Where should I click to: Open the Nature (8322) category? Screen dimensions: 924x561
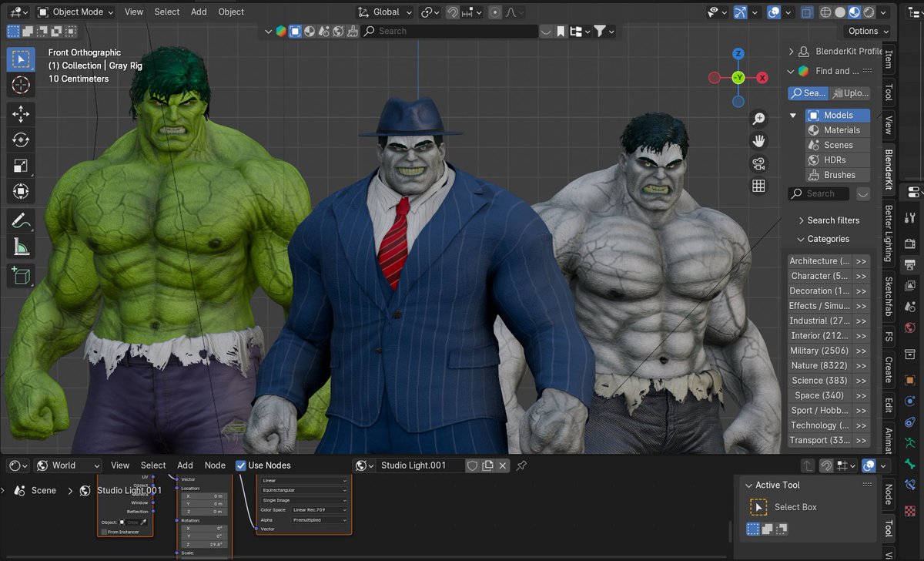pyautogui.click(x=819, y=365)
